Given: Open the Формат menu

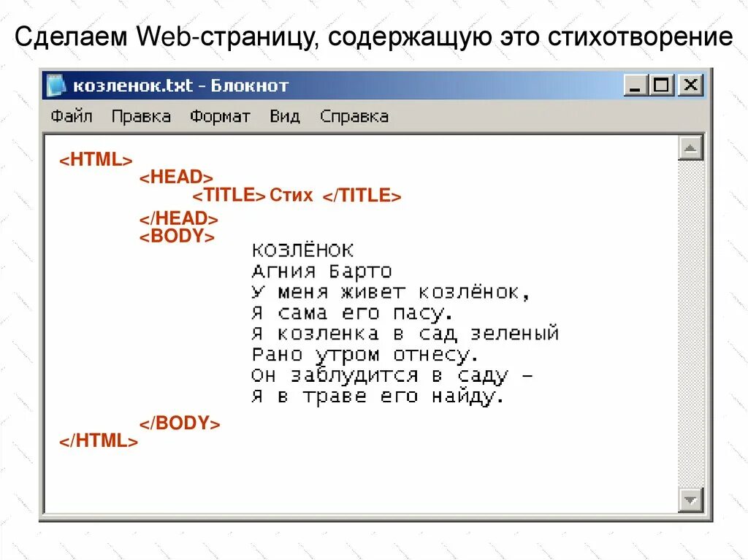Looking at the screenshot, I should click(220, 116).
